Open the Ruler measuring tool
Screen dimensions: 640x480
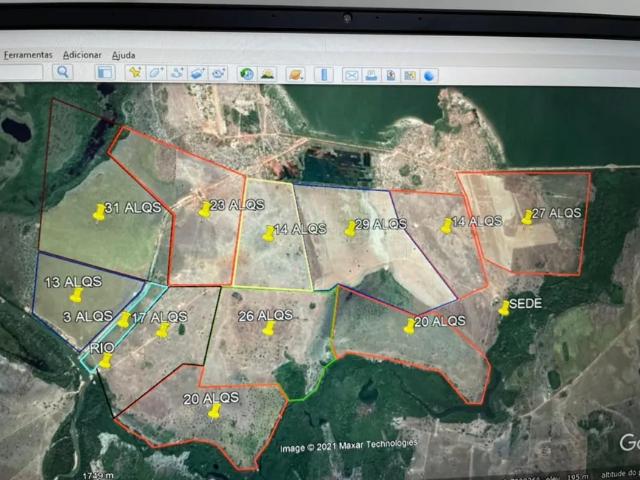[324, 75]
